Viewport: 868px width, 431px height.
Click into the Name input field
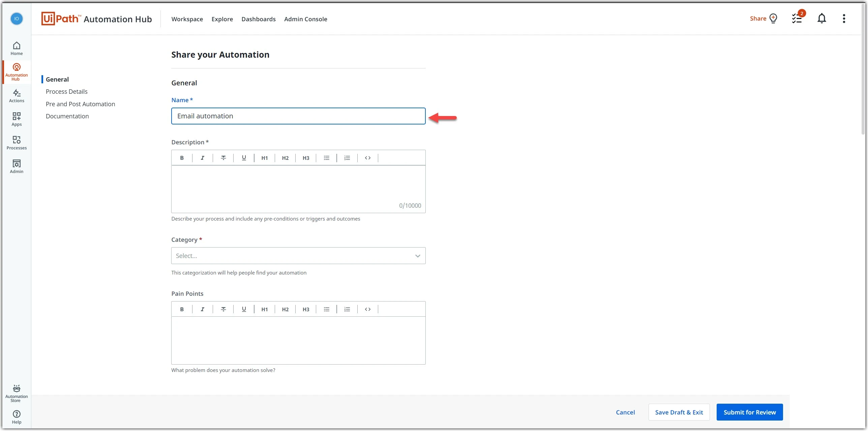[298, 116]
